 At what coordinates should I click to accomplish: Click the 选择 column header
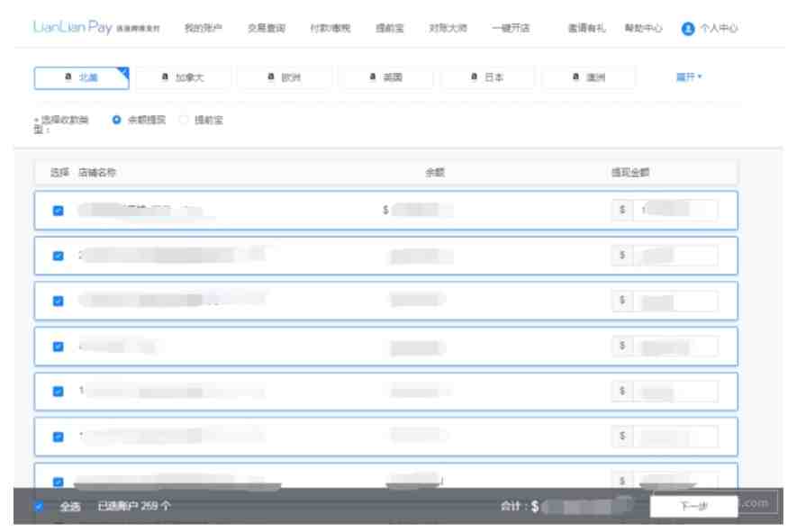(59, 172)
